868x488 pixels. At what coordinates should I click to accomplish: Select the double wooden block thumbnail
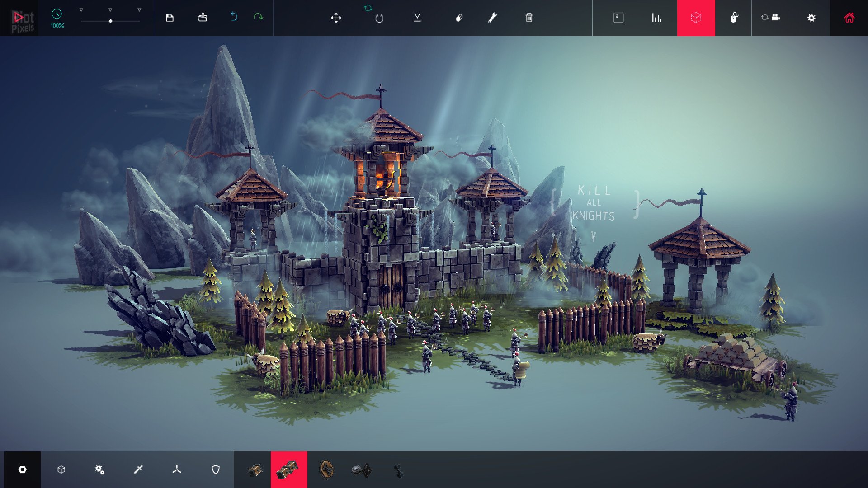tap(289, 469)
